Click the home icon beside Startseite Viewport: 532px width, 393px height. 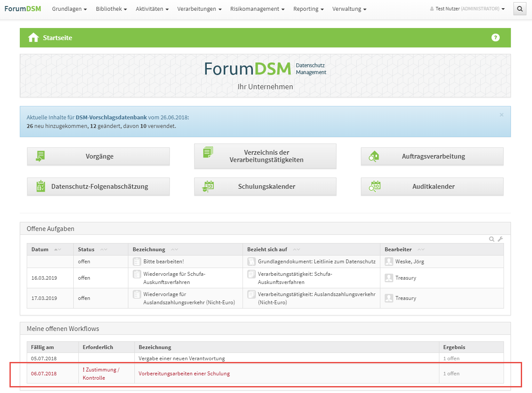(33, 38)
